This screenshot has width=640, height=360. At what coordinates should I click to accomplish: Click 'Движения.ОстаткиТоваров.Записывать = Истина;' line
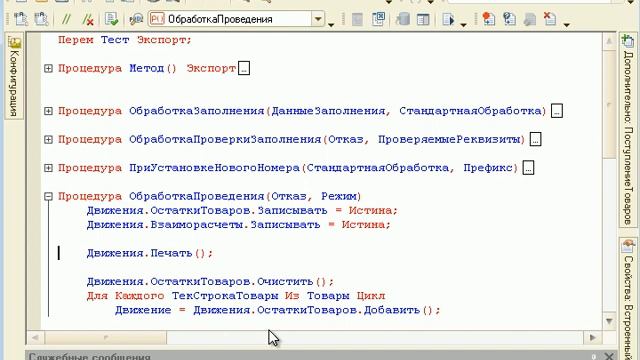pyautogui.click(x=242, y=211)
